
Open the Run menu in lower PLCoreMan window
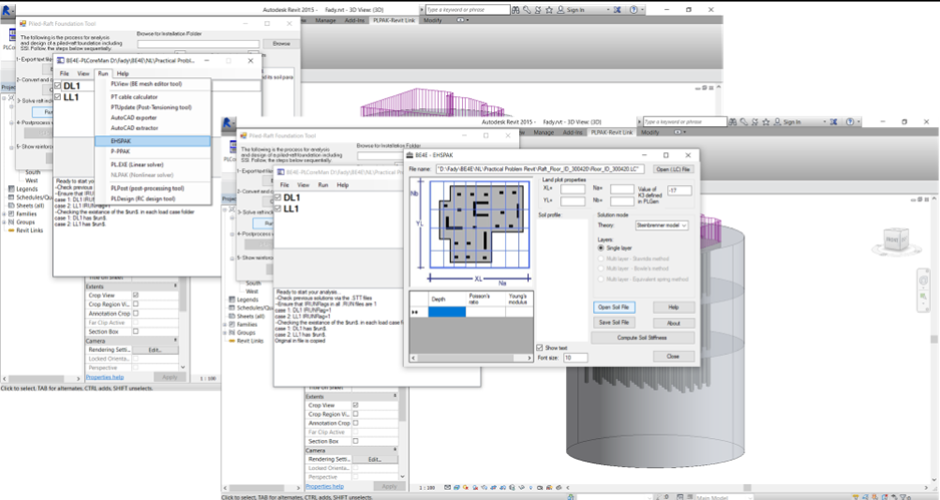323,185
